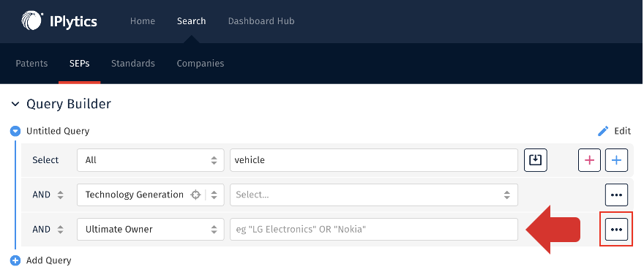Toggle AND operator on Ultimate Owner row
This screenshot has width=644, height=275.
point(48,230)
